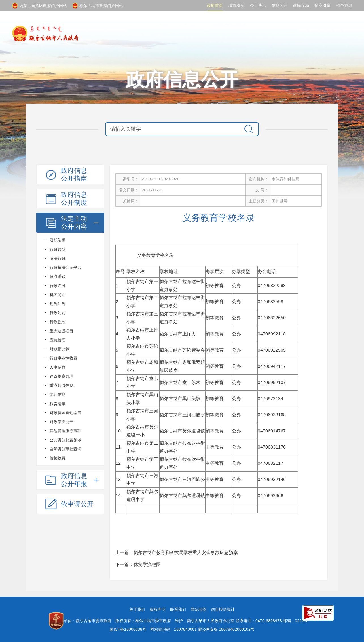Select 依法行政 in the sidebar

(58, 258)
